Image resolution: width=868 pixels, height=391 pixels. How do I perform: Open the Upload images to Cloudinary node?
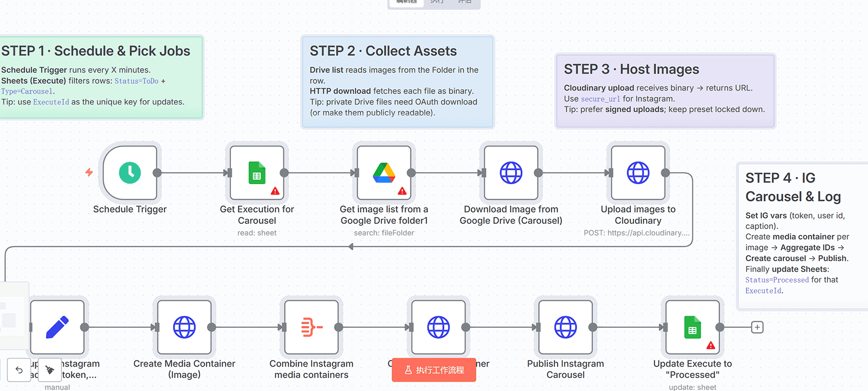click(638, 173)
